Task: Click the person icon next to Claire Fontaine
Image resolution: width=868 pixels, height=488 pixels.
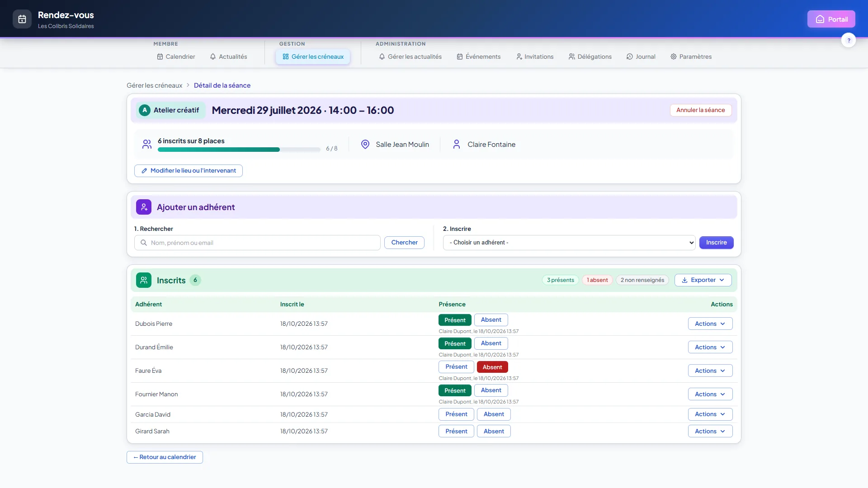Action: 457,144
